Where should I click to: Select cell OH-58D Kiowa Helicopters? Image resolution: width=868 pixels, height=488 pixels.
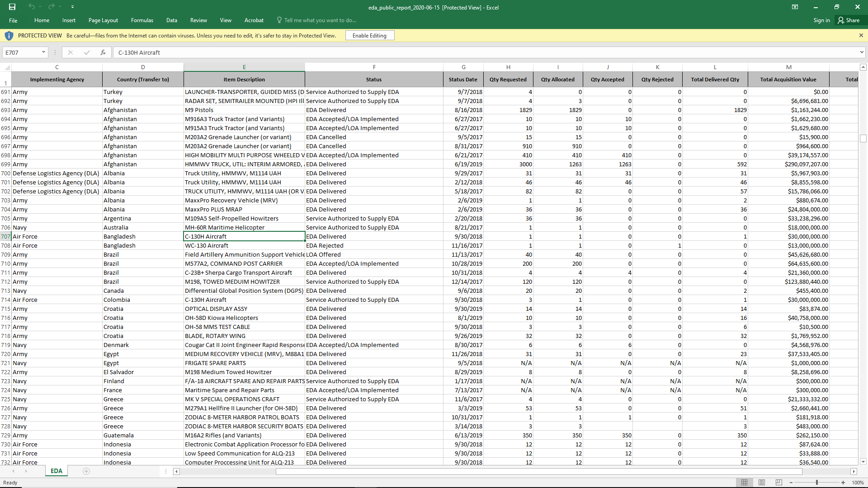tap(244, 318)
